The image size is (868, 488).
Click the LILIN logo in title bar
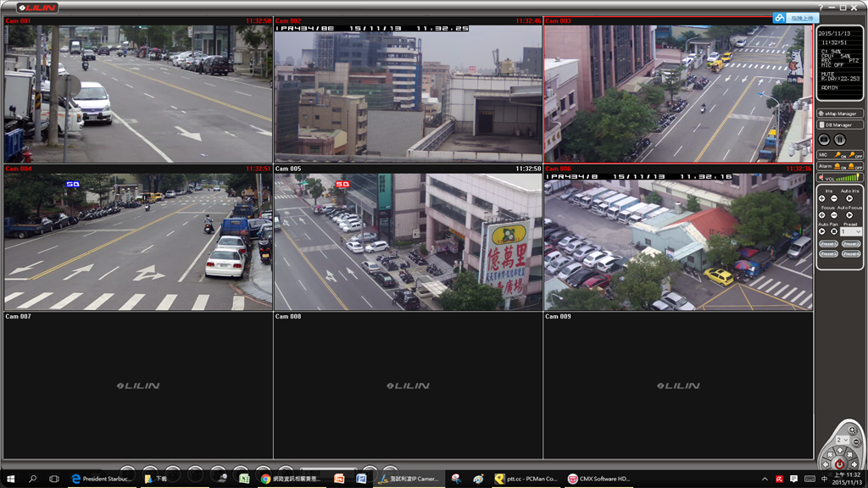point(37,8)
